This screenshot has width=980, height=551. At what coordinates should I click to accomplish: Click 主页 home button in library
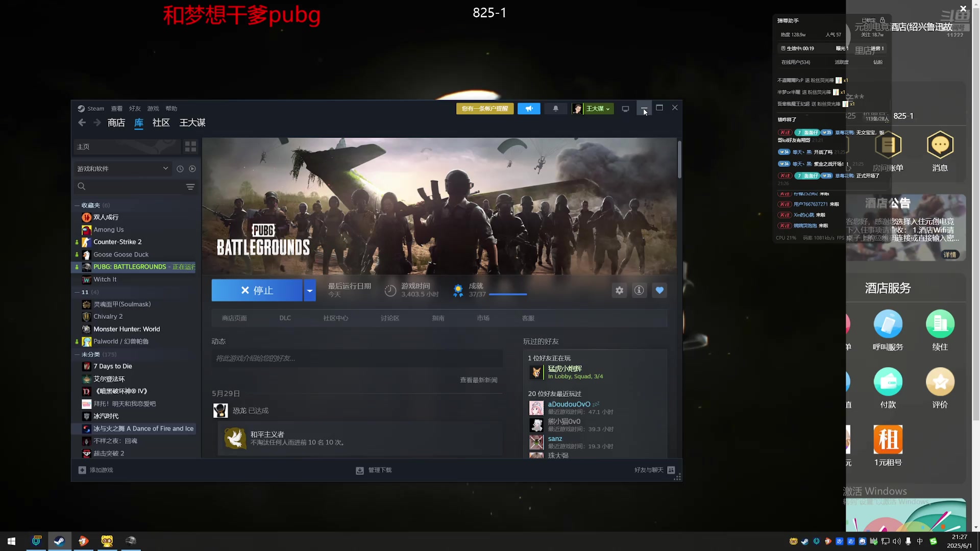(127, 146)
